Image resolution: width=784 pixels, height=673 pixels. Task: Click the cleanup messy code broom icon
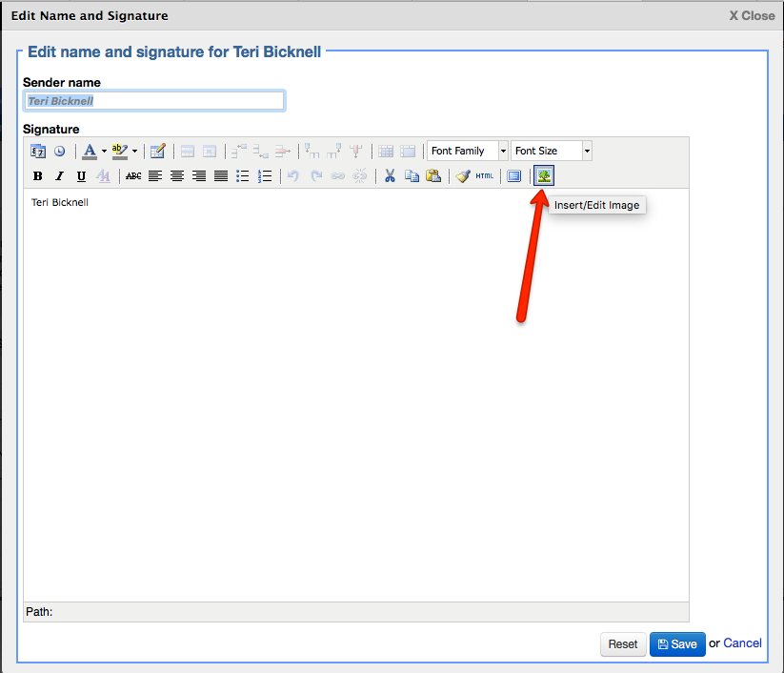tap(461, 175)
